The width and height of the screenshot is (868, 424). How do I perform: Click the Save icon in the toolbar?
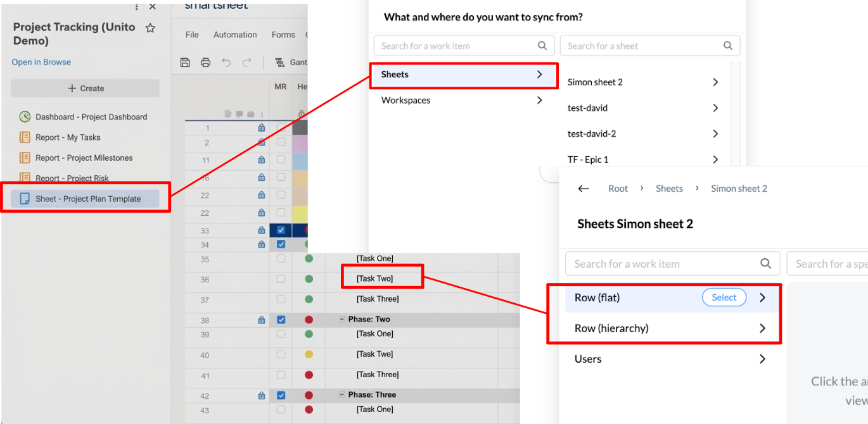tap(184, 62)
